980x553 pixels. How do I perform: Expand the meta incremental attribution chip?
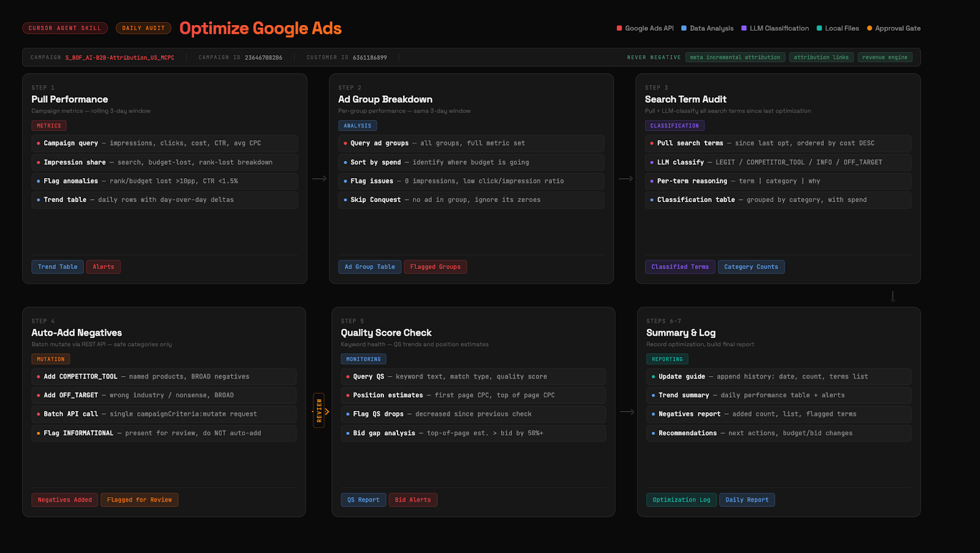[x=735, y=57]
